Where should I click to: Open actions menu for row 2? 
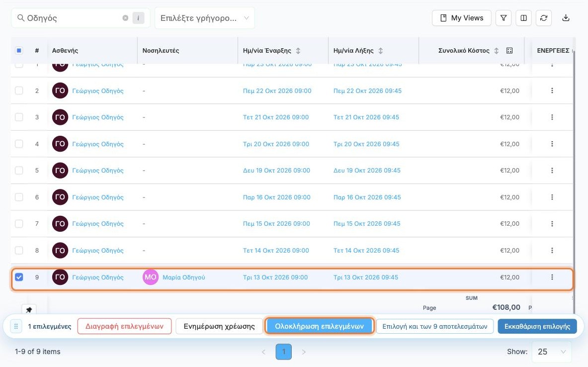552,91
